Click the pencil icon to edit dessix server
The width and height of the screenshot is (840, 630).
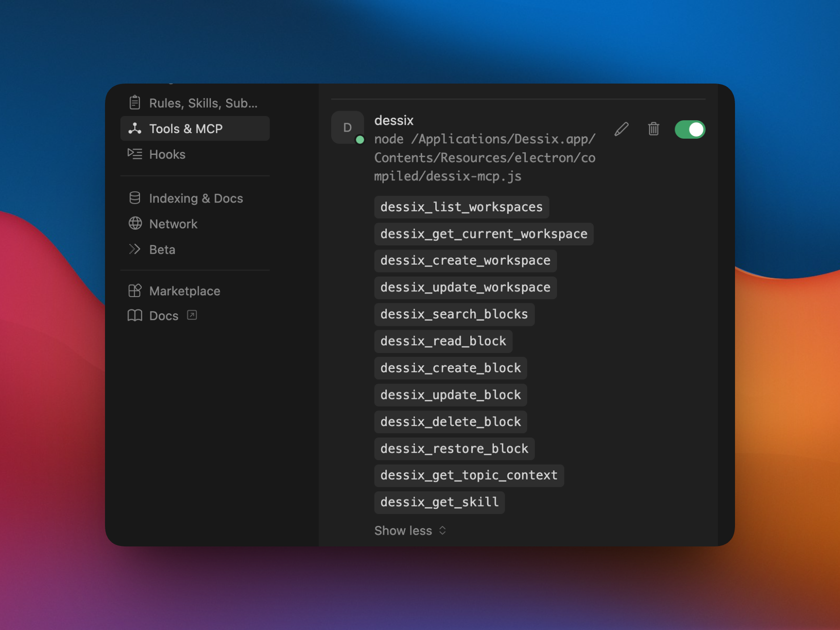(622, 129)
